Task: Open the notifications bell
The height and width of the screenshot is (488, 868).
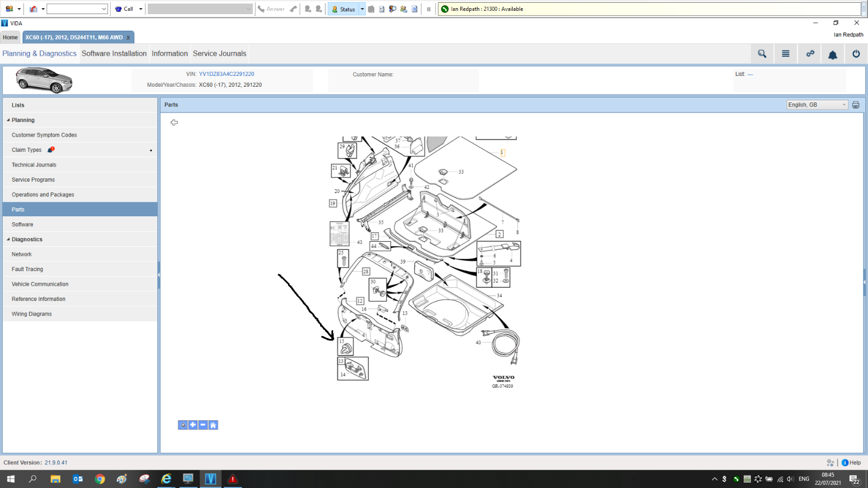Action: pos(833,54)
